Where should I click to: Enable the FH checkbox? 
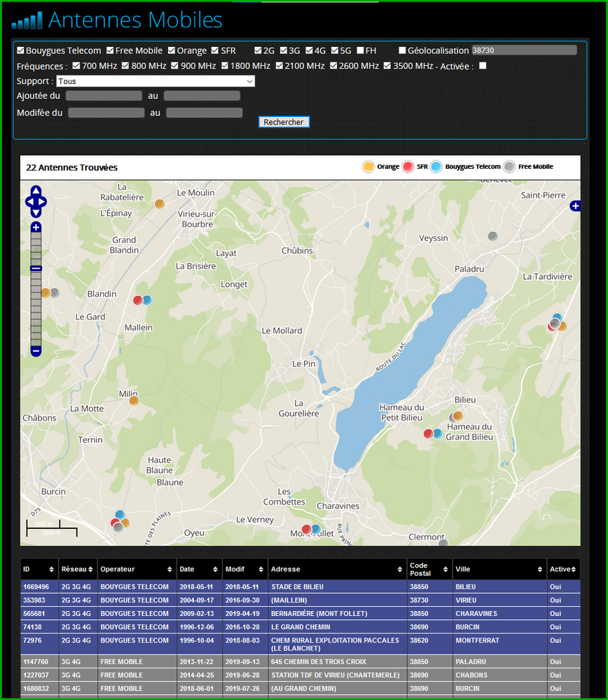point(360,50)
